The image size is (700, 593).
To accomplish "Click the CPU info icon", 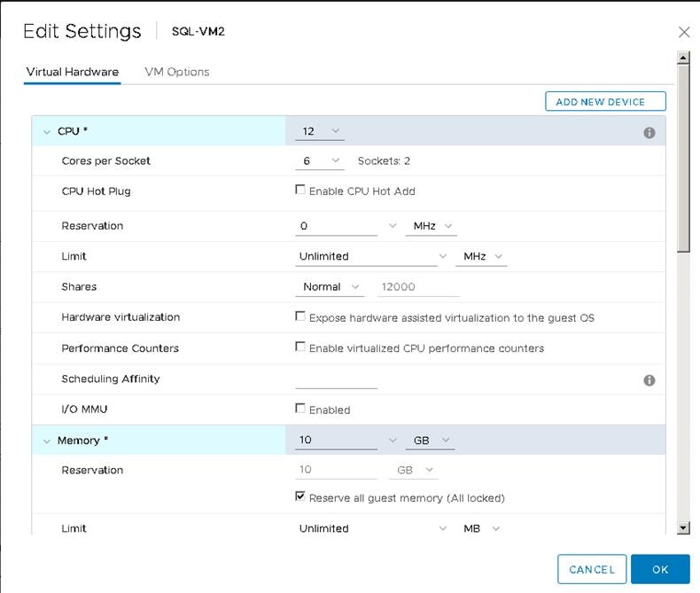I will (649, 133).
